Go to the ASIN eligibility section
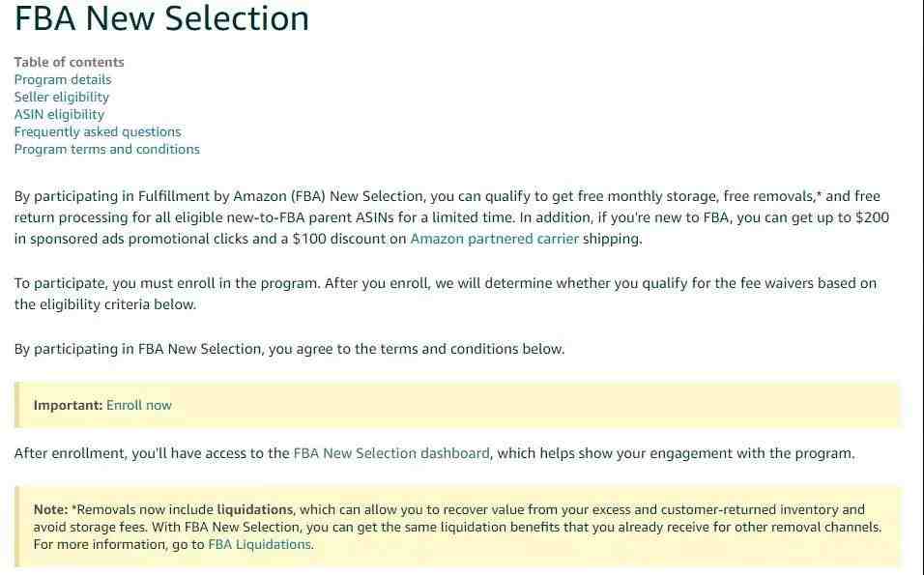 pyautogui.click(x=59, y=114)
